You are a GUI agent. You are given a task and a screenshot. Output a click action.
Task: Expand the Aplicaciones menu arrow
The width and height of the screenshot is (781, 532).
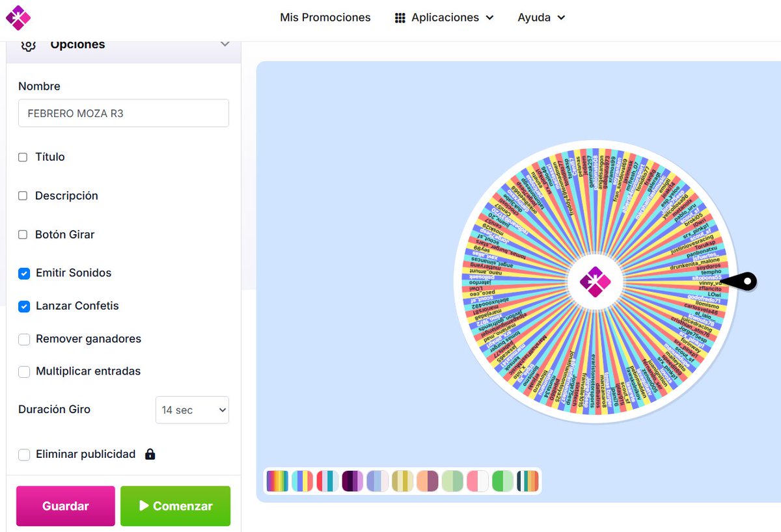coord(489,18)
